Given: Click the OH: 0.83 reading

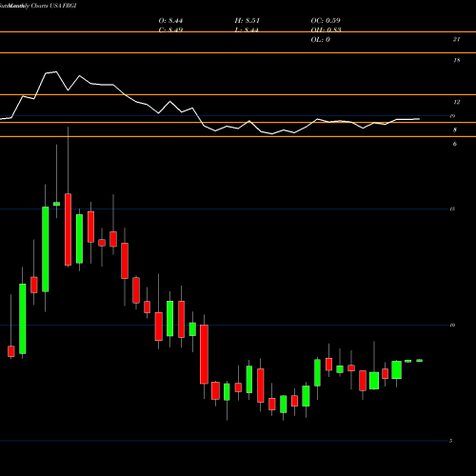Looking at the screenshot, I should [x=327, y=30].
